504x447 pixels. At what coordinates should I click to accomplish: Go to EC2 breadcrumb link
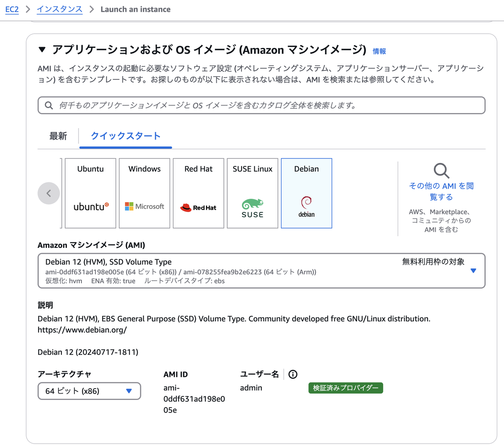tap(12, 9)
